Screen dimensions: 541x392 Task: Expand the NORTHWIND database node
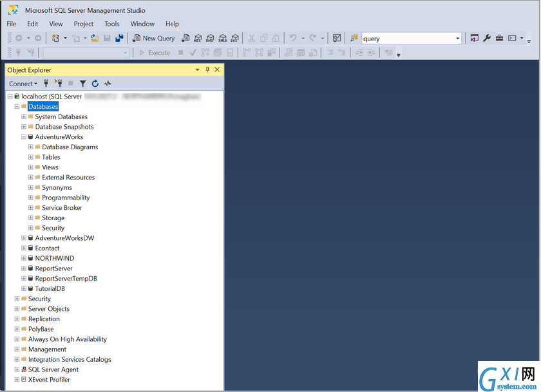click(24, 258)
